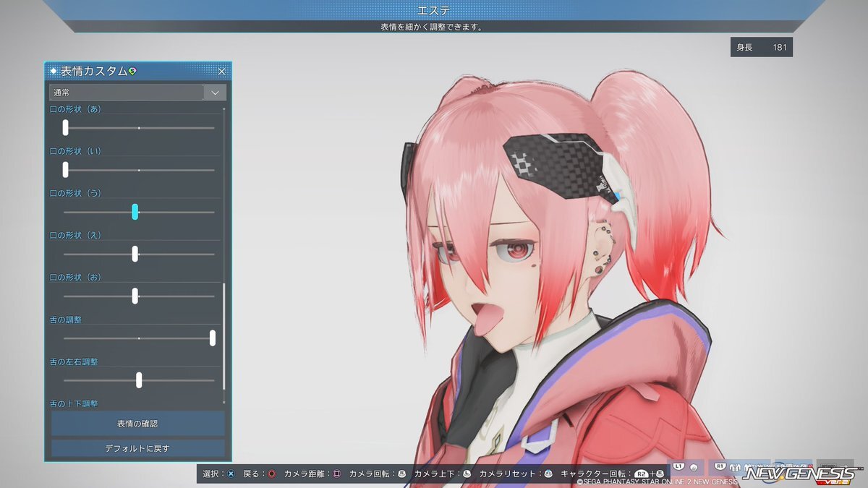Click the 身長 181 height indicator
The height and width of the screenshot is (488, 868).
tap(762, 48)
